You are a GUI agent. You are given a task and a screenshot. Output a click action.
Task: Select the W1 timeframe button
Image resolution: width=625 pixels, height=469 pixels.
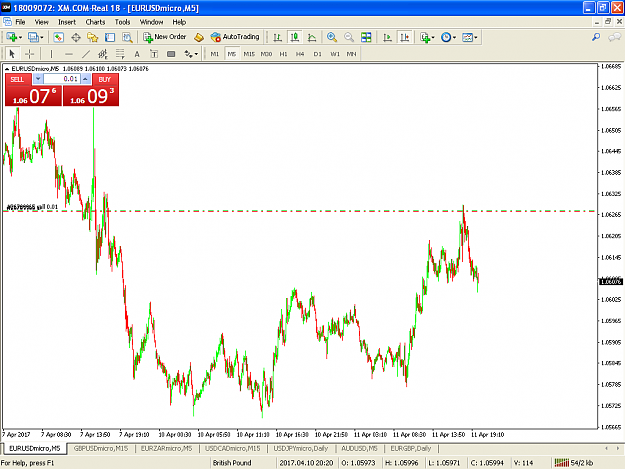point(335,54)
